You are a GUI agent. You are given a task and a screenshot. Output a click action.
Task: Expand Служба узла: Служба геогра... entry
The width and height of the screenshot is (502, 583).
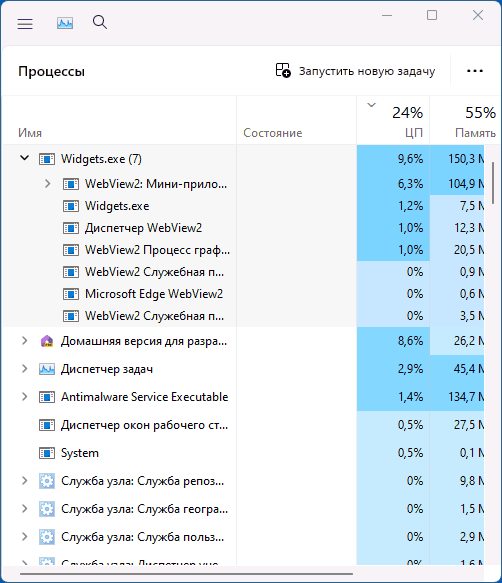pos(25,509)
